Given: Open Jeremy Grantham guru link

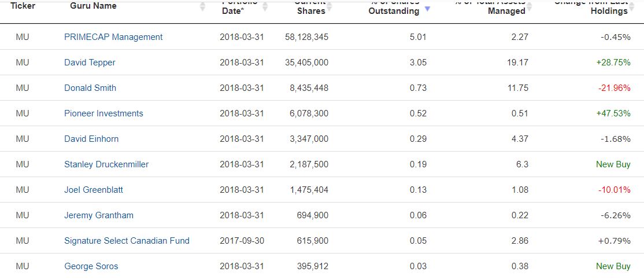Looking at the screenshot, I should click(x=99, y=215).
